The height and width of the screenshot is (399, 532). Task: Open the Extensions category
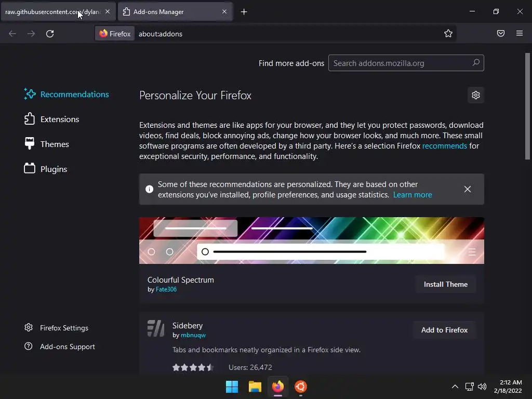click(51, 119)
